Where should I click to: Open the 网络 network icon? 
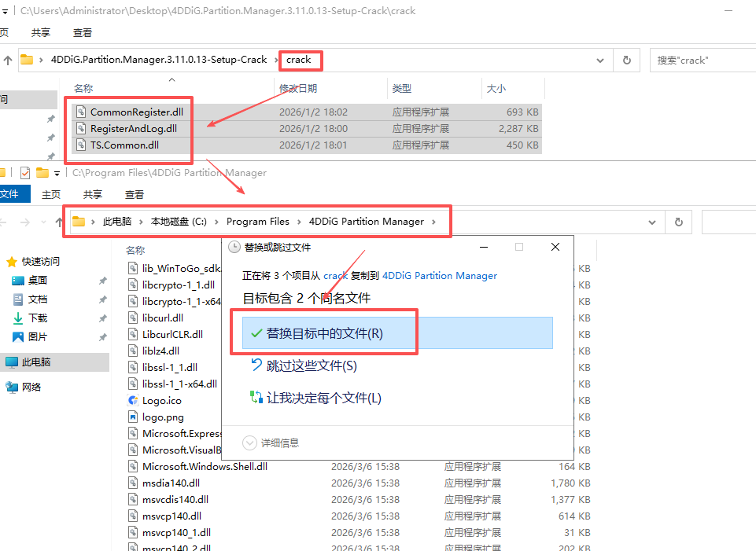(12, 387)
